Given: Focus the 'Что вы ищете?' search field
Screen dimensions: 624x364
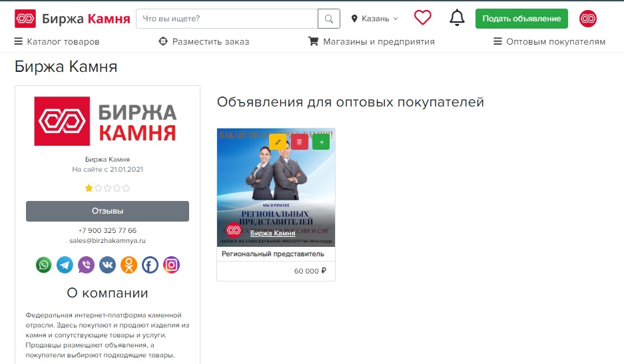Looking at the screenshot, I should click(227, 19).
